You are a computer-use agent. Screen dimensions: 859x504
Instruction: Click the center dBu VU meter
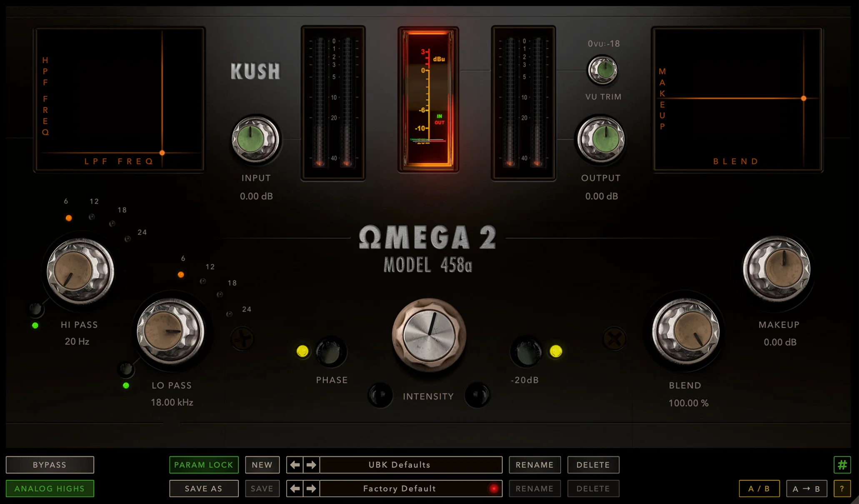429,99
